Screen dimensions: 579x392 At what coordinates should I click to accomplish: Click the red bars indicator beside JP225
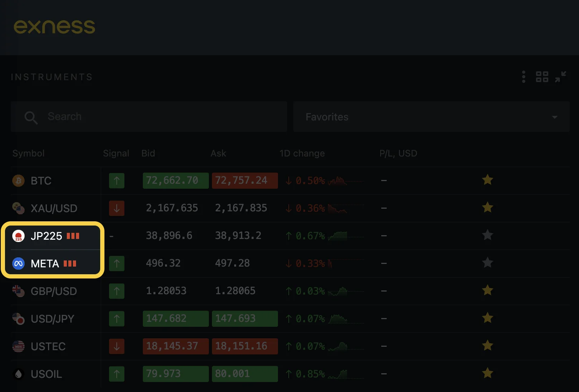point(73,236)
